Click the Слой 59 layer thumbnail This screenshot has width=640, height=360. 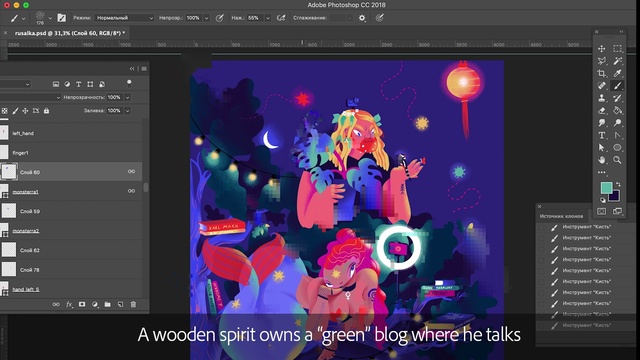click(9, 211)
